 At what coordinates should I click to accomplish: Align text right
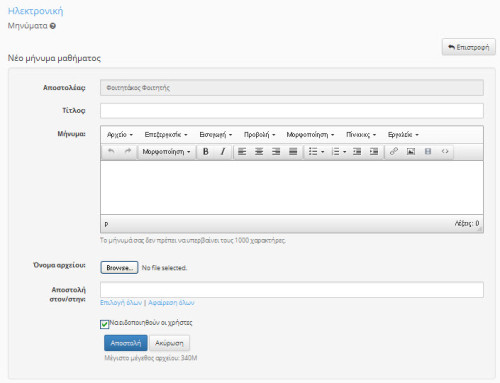(276, 152)
